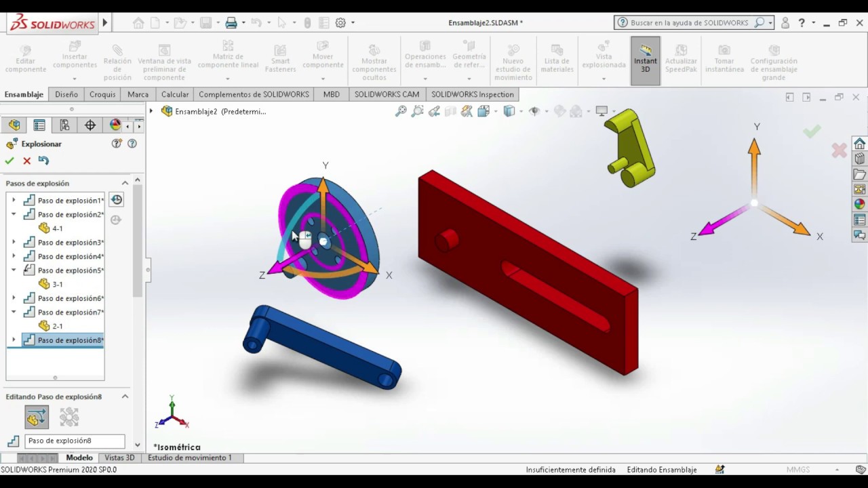The width and height of the screenshot is (868, 488).
Task: Select the radial step explode mode icon
Action: click(69, 417)
